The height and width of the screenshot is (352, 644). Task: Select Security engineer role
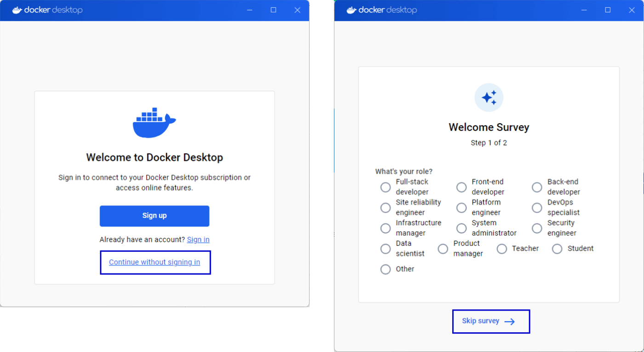(x=537, y=228)
